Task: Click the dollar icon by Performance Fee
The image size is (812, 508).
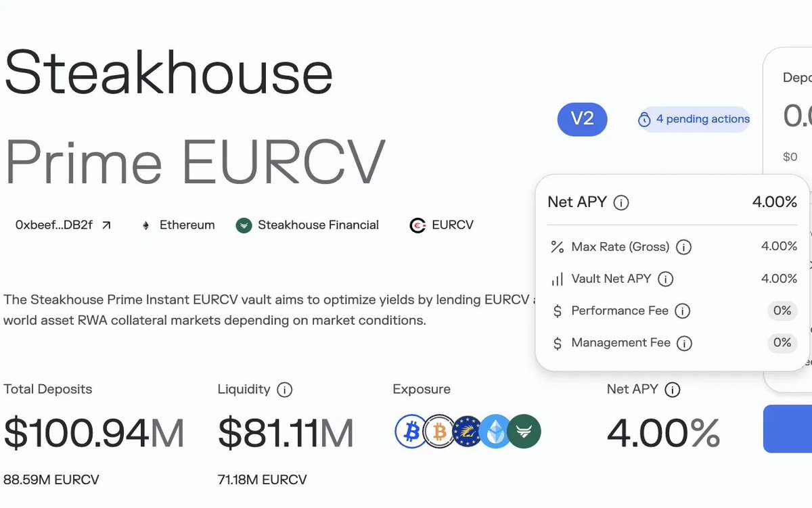Action: coord(557,311)
